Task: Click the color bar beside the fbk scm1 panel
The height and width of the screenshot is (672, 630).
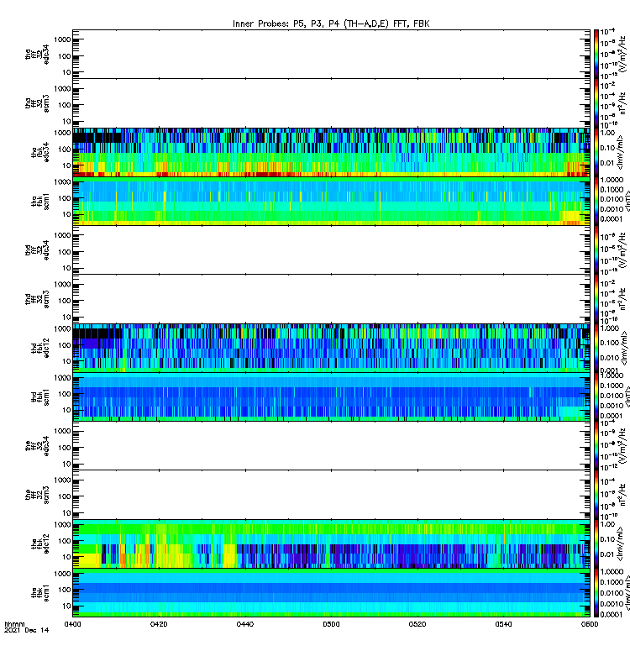Action: [596, 593]
